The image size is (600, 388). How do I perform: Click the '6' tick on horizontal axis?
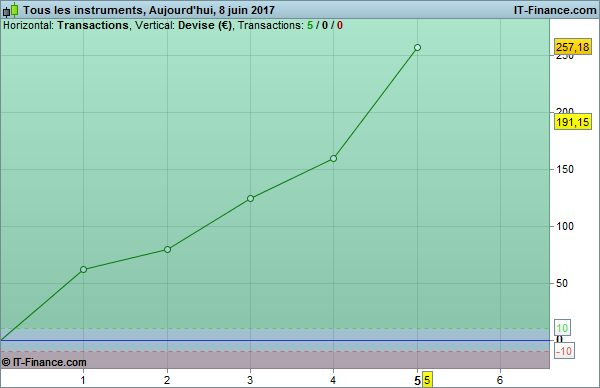pyautogui.click(x=500, y=380)
